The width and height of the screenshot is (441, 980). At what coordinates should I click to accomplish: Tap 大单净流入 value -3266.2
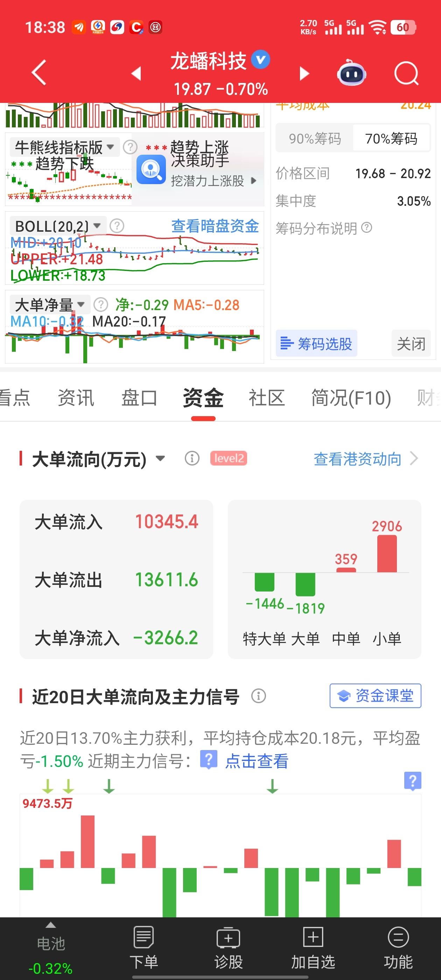[x=166, y=638]
